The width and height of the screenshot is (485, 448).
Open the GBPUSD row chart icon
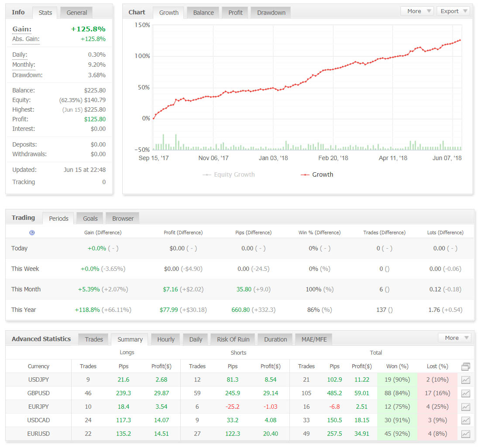(x=465, y=393)
